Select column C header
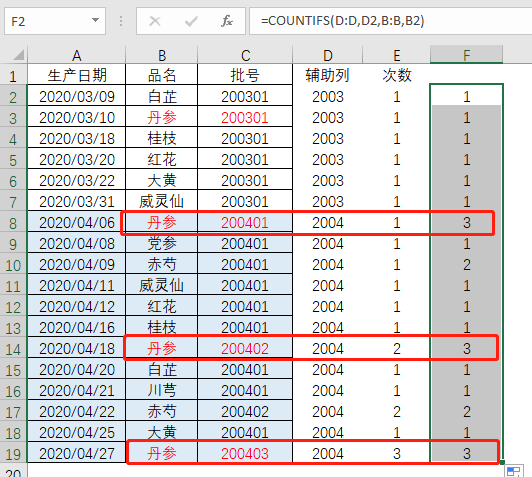532x477 pixels. click(245, 55)
